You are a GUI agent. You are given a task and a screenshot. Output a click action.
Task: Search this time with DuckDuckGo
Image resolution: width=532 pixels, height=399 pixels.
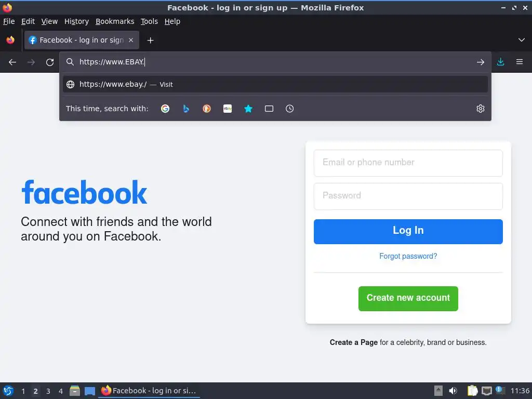[207, 109]
